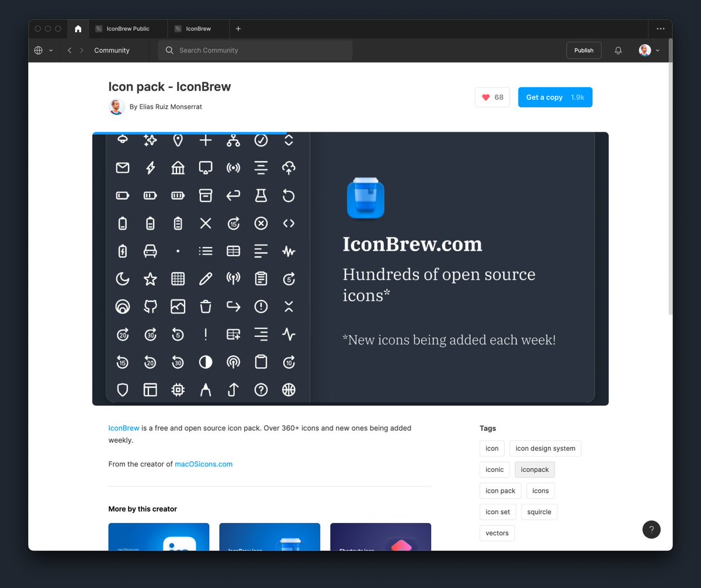
Task: Select the 'iconpack' tag
Action: 535,469
